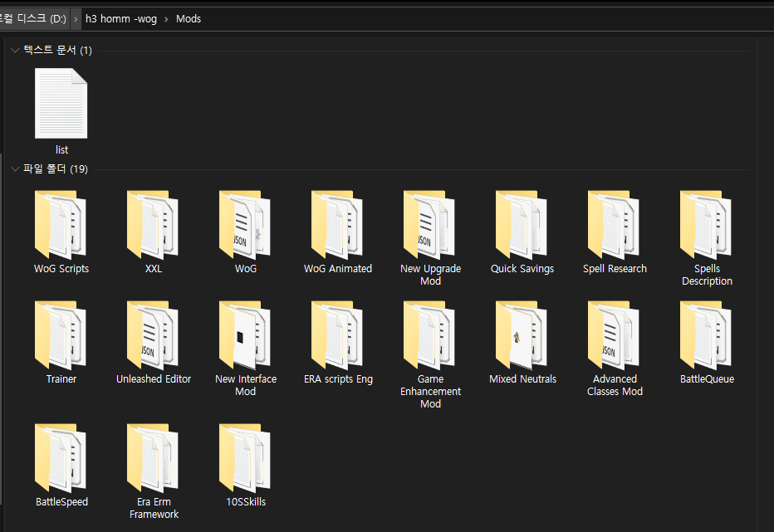
Task: Click the "Spells Description" name label
Action: pyautogui.click(x=707, y=275)
